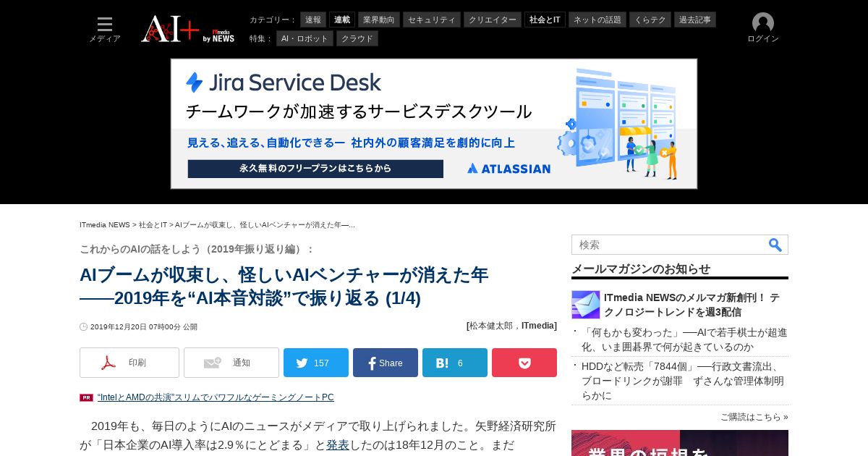The height and width of the screenshot is (456, 868).
Task: Share the article on Facebook
Action: tap(386, 363)
